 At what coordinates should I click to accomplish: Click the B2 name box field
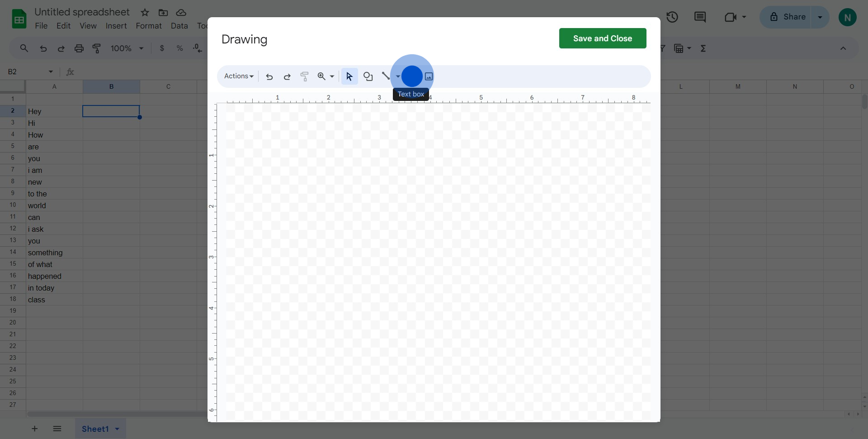[x=25, y=72]
